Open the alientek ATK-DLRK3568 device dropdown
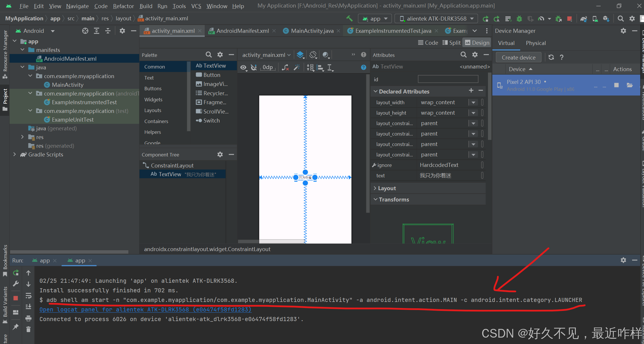Image resolution: width=644 pixels, height=344 pixels. click(x=436, y=19)
